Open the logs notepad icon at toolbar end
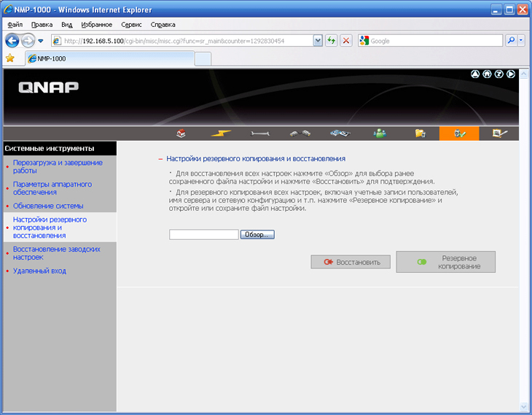 [x=499, y=133]
